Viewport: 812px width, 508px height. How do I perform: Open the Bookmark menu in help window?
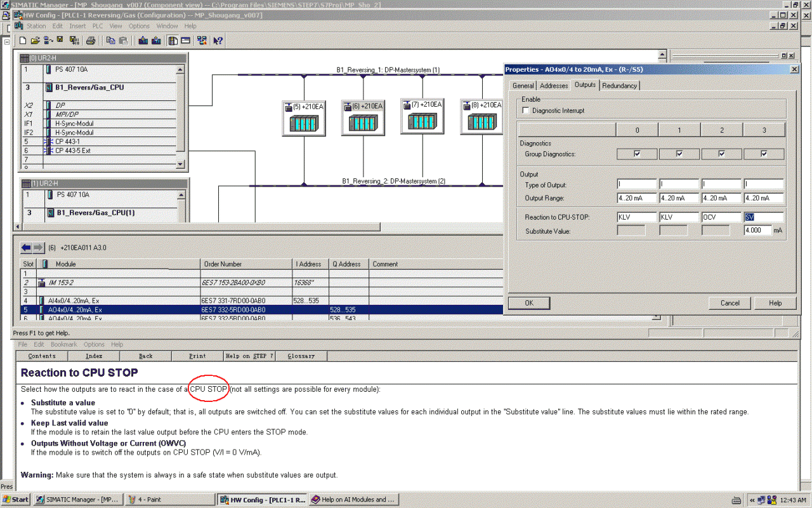pos(64,344)
